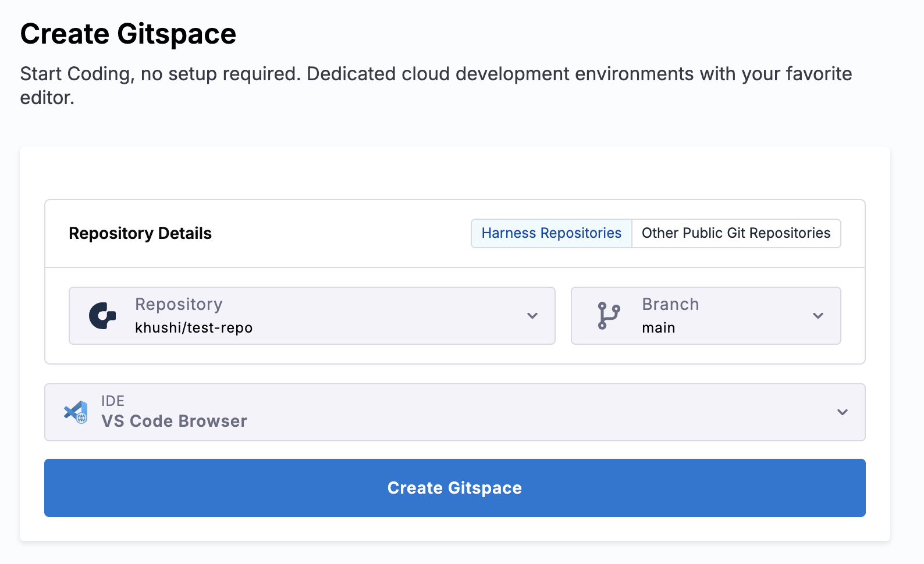The width and height of the screenshot is (924, 564).
Task: Click the IDE field label
Action: pos(113,401)
